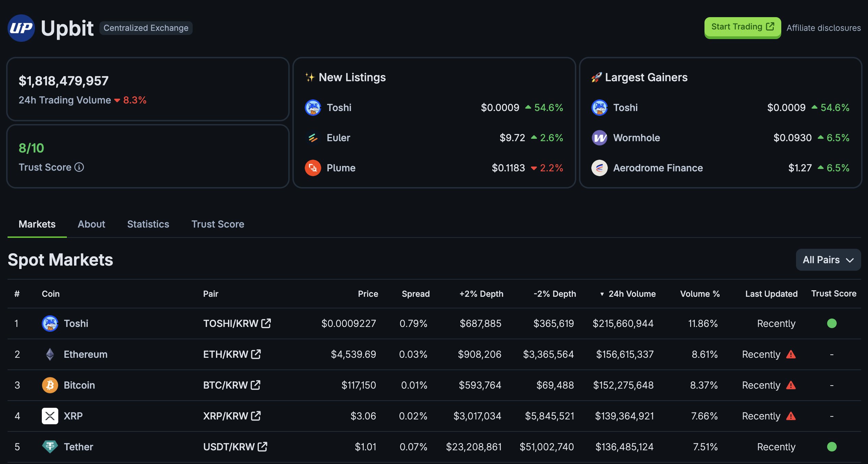
Task: Click the Trust Score info icon
Action: pyautogui.click(x=79, y=168)
